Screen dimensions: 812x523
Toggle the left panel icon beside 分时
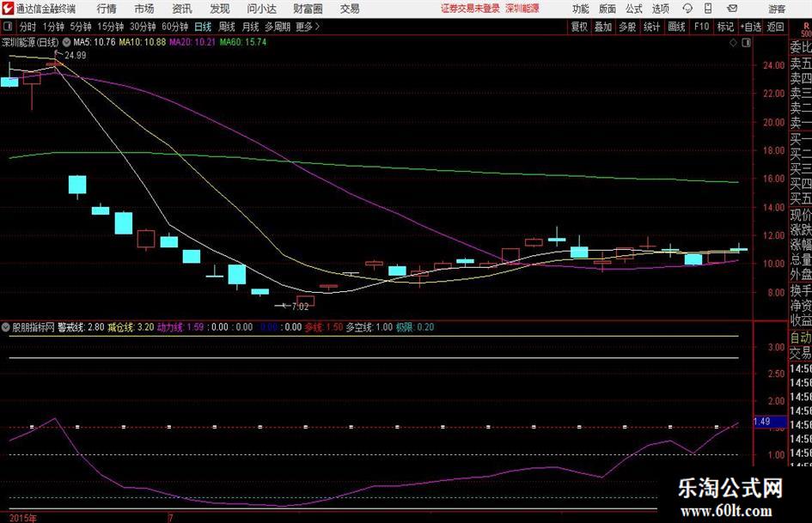coord(7,27)
